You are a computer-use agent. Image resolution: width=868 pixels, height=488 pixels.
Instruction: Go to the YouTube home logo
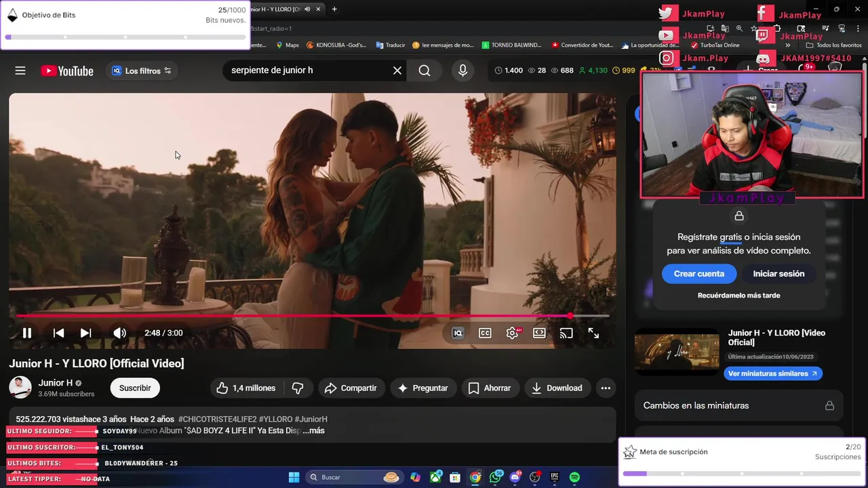point(67,70)
